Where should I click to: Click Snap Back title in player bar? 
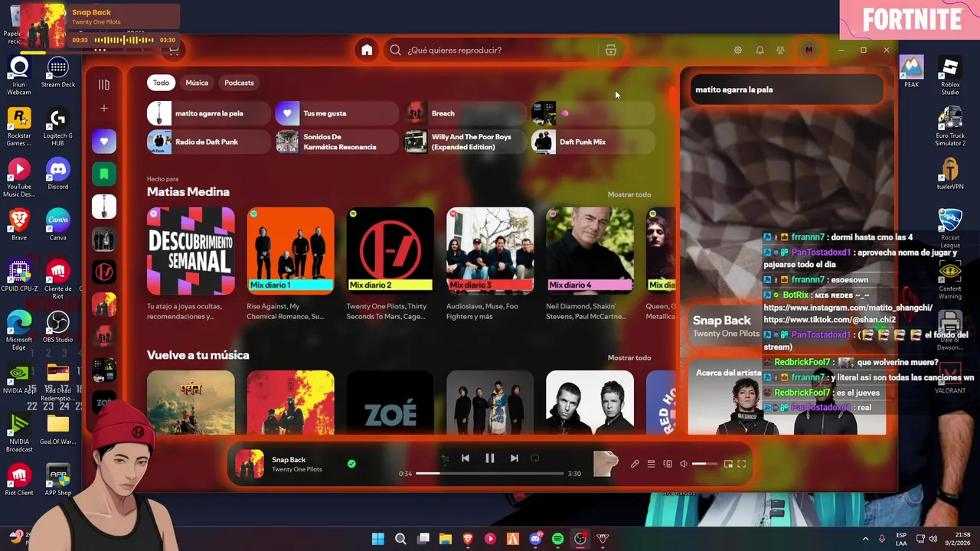pyautogui.click(x=289, y=460)
